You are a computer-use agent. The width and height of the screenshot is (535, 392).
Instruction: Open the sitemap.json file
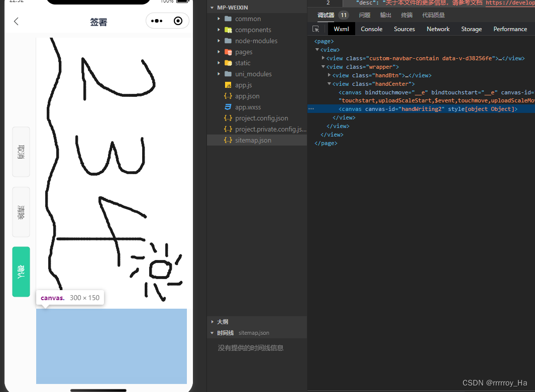pos(253,140)
